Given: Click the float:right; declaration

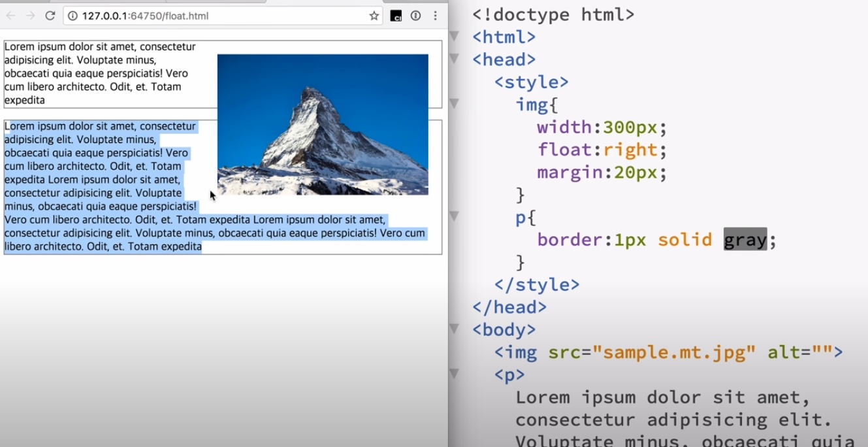Looking at the screenshot, I should pos(602,150).
